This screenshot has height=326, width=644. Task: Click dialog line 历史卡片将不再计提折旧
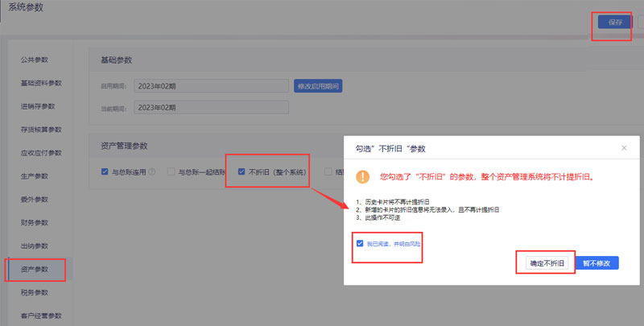tap(393, 201)
